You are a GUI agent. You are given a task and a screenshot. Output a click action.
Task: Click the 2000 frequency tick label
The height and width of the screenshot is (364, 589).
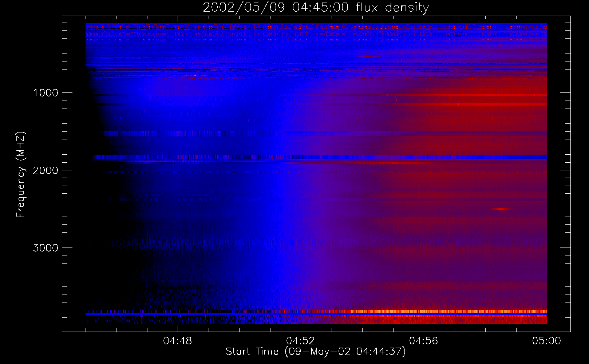[46, 170]
